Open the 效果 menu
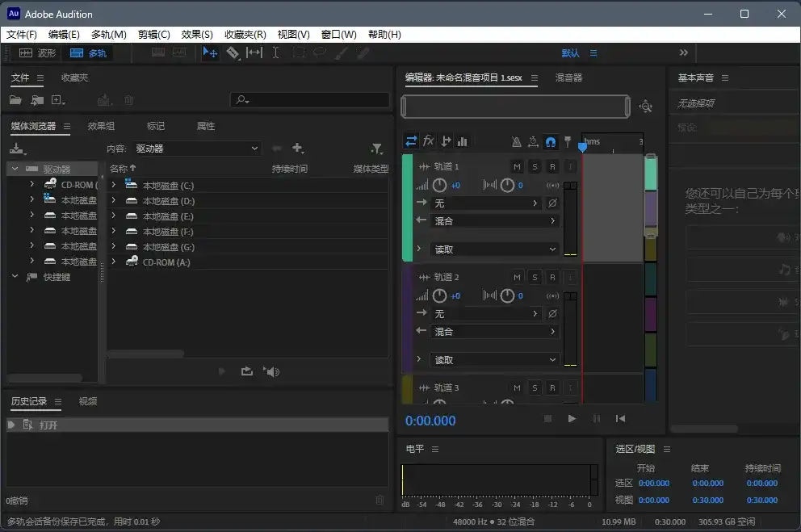The image size is (801, 532). [196, 34]
